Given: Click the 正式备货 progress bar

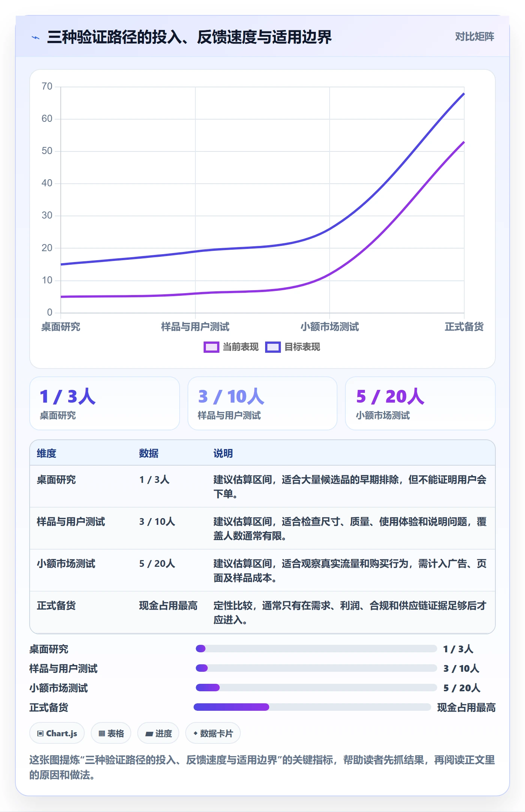Looking at the screenshot, I should point(312,707).
